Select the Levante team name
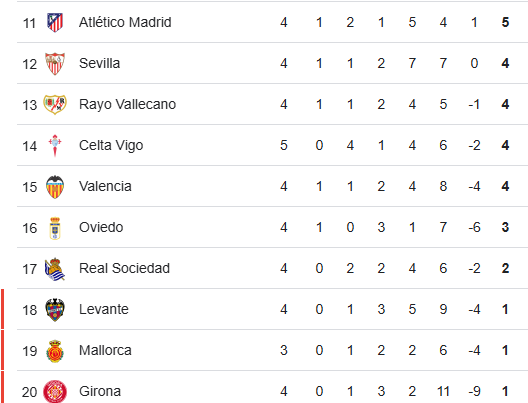This screenshot has height=403, width=528. coord(104,309)
